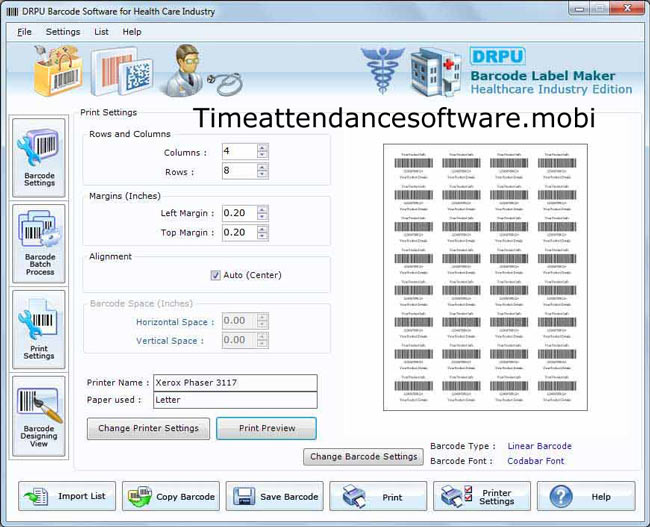The height and width of the screenshot is (527, 650).
Task: Decrease the Top Margin with down arrow
Action: [262, 236]
